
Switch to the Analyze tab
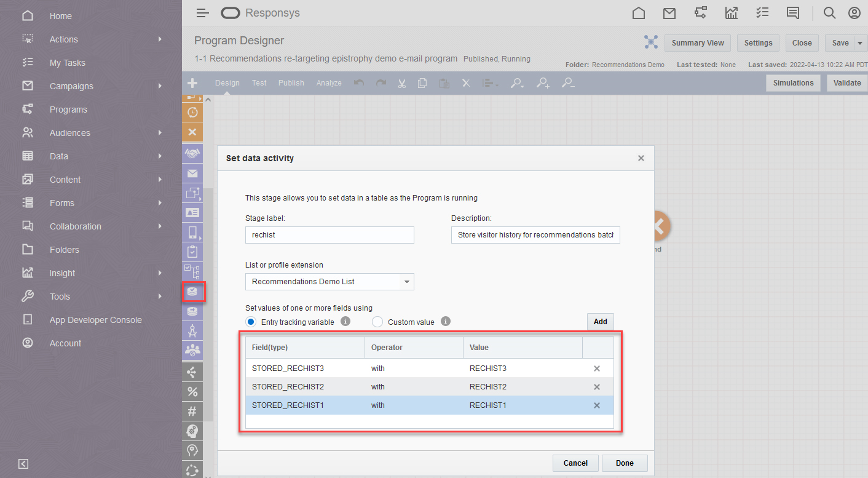(x=329, y=83)
